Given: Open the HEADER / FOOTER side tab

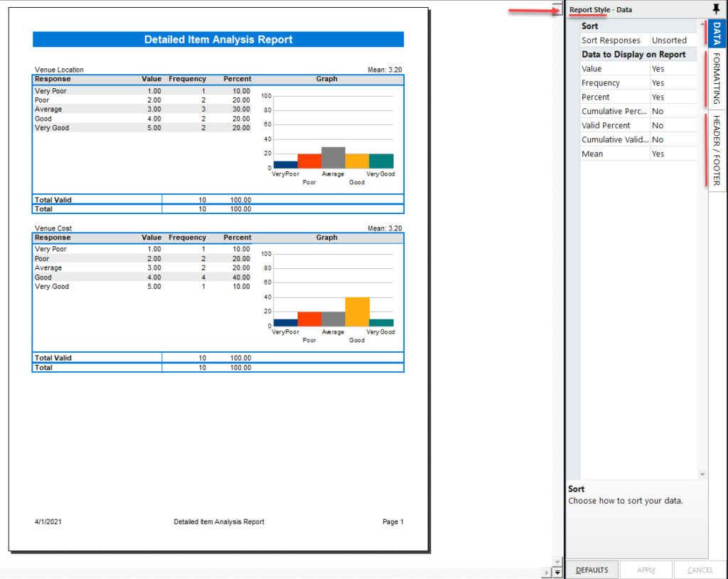Looking at the screenshot, I should coord(717,151).
